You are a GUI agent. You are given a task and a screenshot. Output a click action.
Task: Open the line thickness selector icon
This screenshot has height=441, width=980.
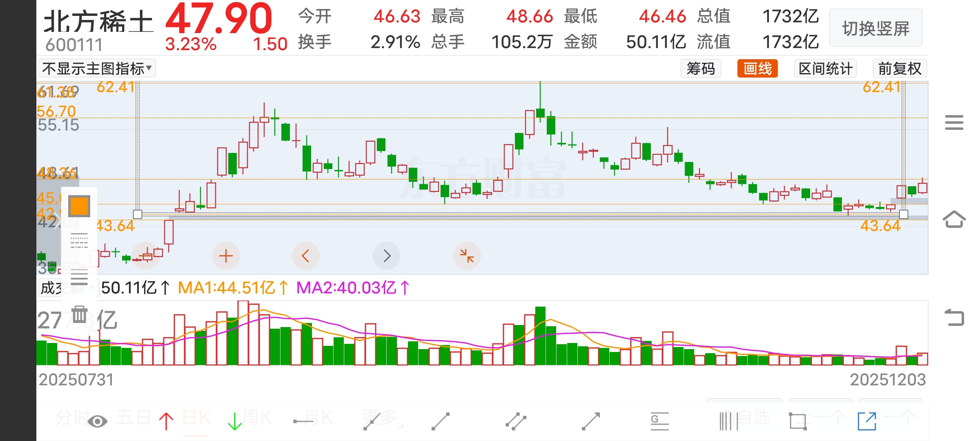coord(79,277)
